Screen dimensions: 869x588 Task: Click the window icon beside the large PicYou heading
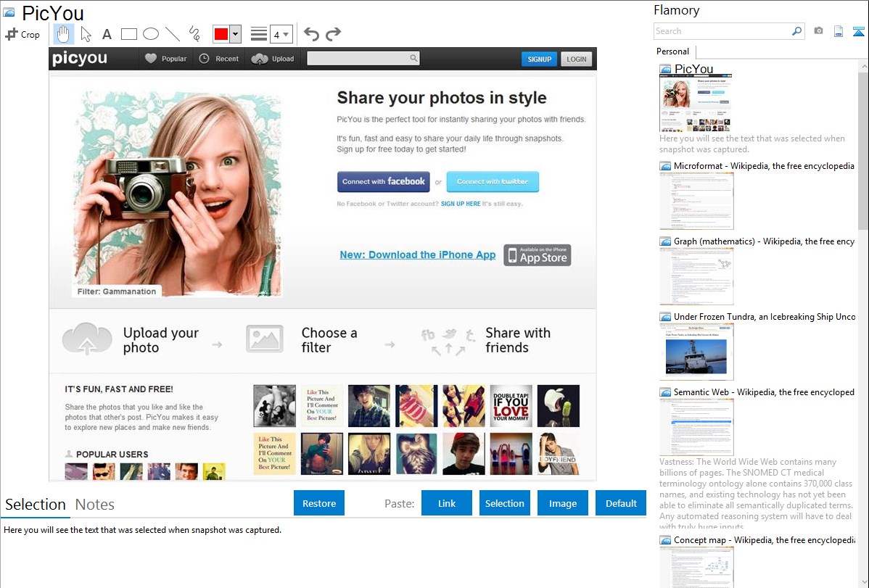9,12
